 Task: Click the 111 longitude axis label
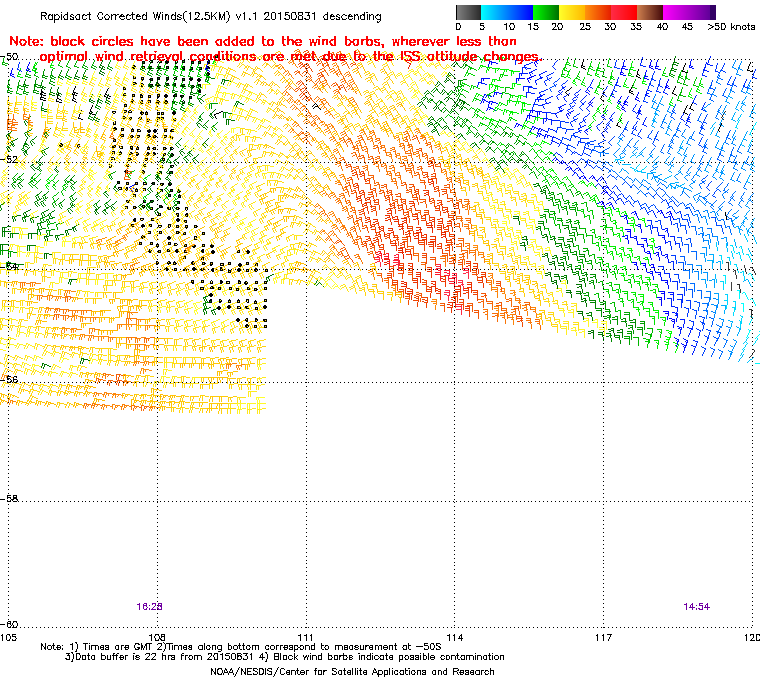tap(305, 637)
